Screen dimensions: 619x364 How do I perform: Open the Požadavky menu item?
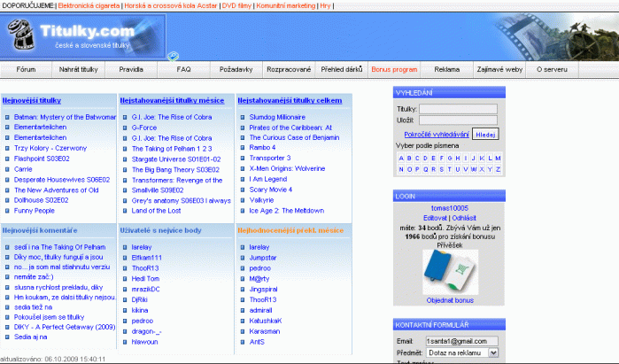pyautogui.click(x=236, y=69)
